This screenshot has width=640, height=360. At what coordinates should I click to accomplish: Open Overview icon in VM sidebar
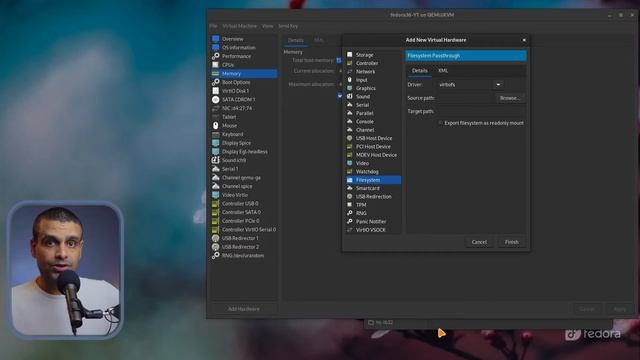[x=216, y=39]
